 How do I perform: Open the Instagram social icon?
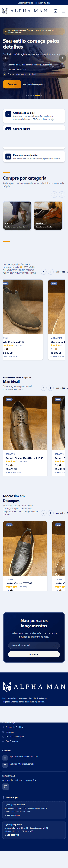[5, 786]
